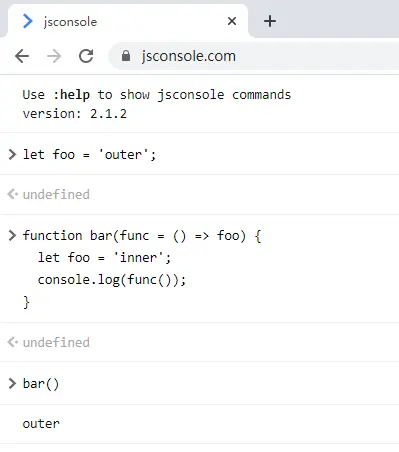Click the jsconsole.com address bar
The height and width of the screenshot is (452, 399).
coord(253,56)
